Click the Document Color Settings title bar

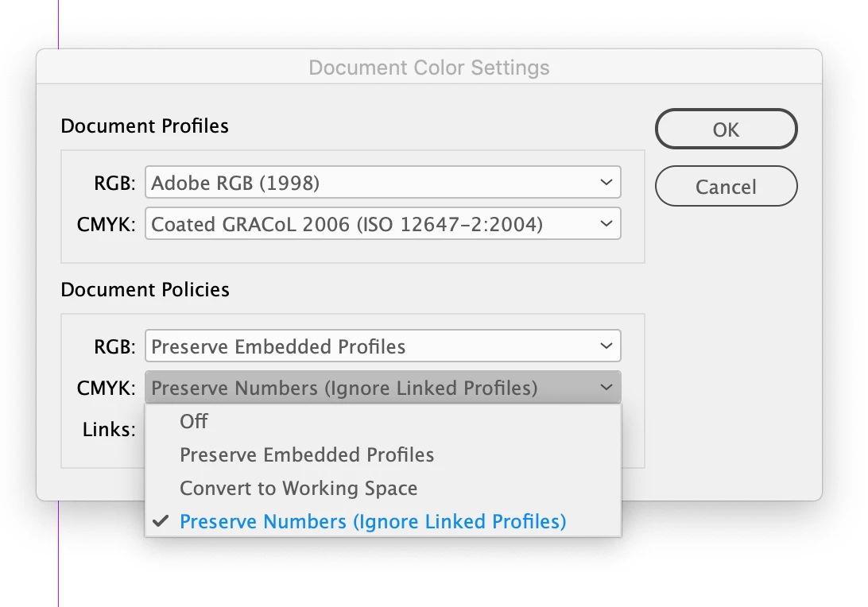428,68
